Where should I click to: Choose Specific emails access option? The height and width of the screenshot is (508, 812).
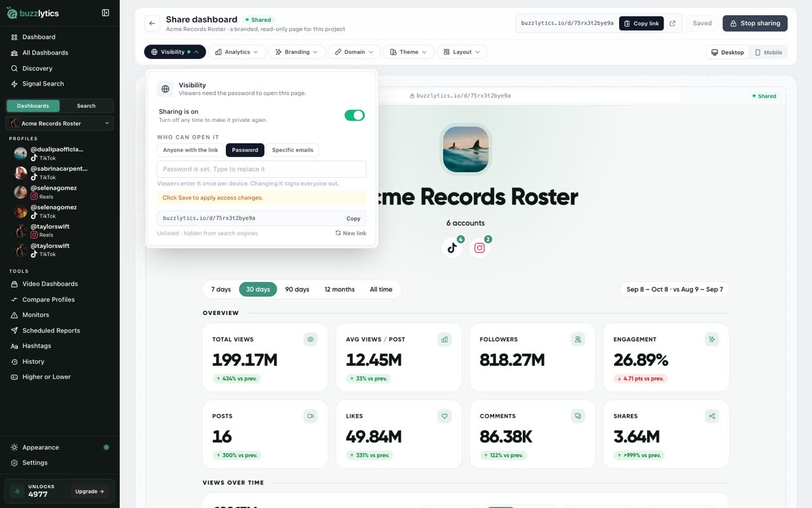[x=292, y=150]
